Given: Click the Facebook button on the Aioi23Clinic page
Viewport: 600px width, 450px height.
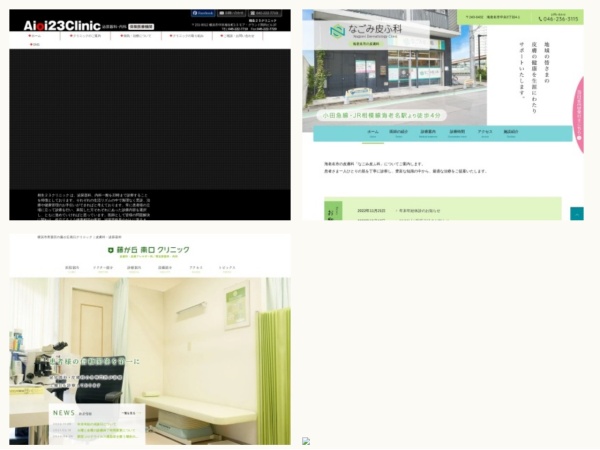Looking at the screenshot, I should (x=203, y=13).
